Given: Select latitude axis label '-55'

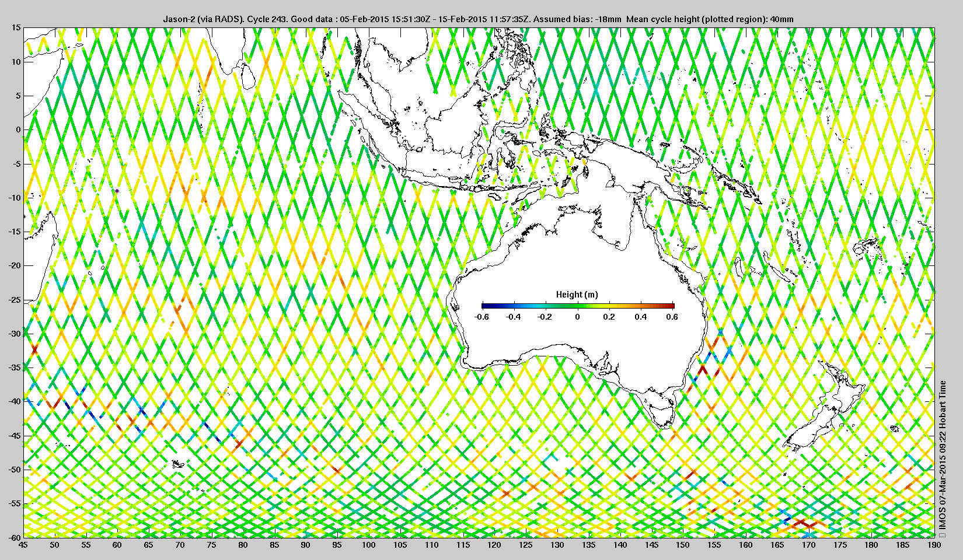Looking at the screenshot, I should point(14,503).
